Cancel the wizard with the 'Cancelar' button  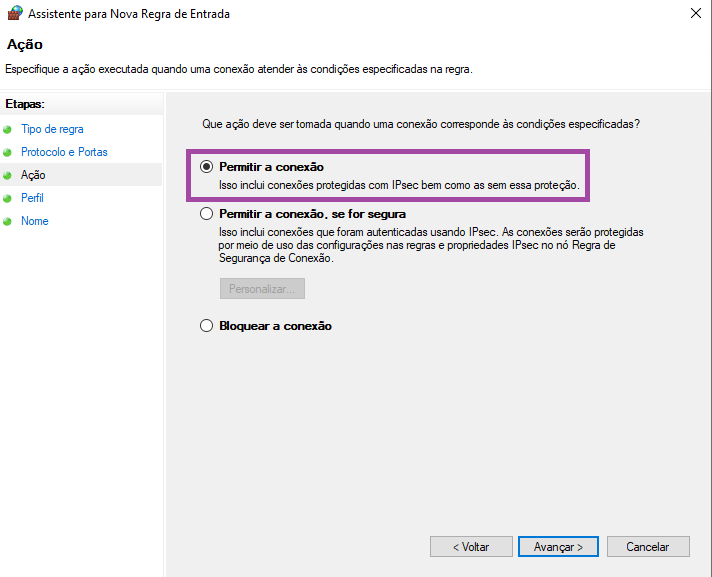coord(647,547)
